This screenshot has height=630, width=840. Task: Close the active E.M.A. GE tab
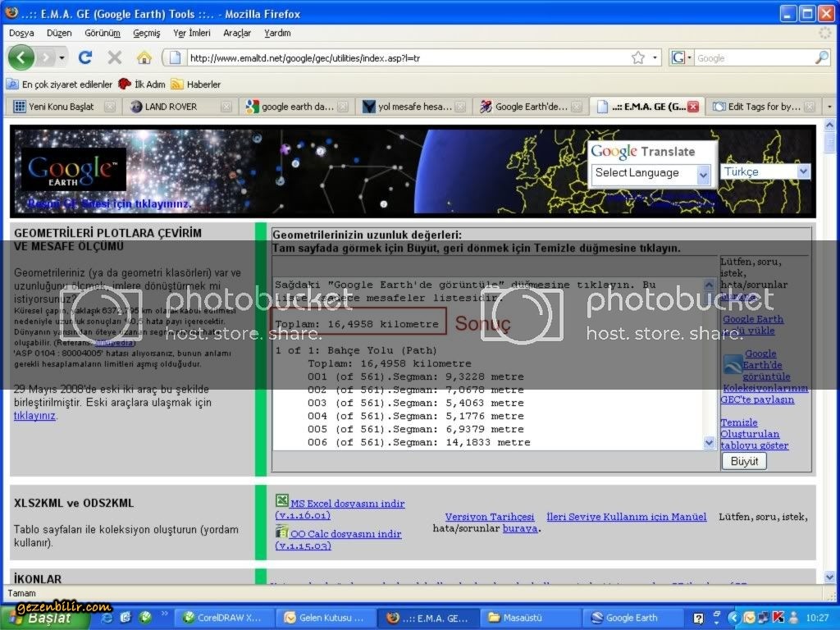[693, 107]
